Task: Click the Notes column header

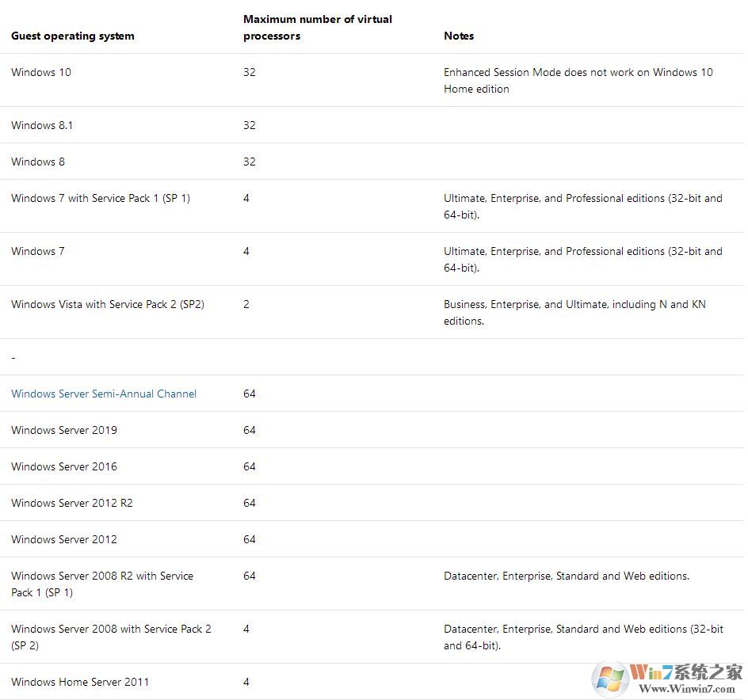Action: coord(459,36)
